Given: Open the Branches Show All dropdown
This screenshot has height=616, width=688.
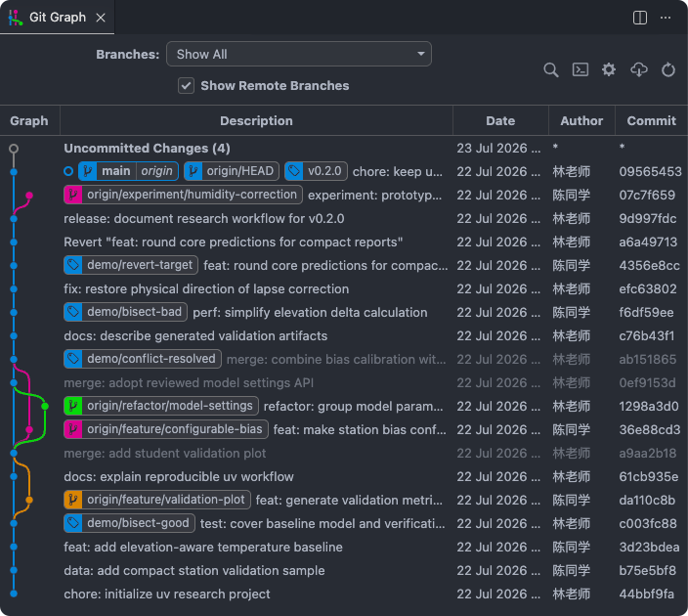Looking at the screenshot, I should pyautogui.click(x=298, y=54).
